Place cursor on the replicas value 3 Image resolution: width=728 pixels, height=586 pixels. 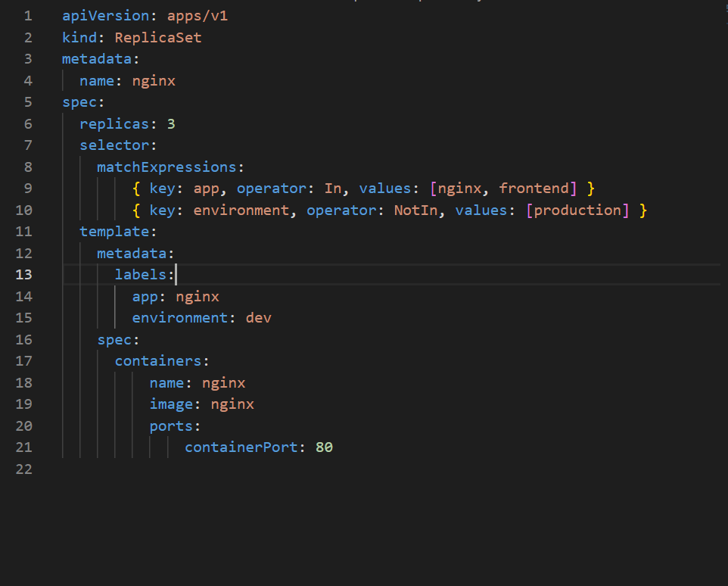coord(171,123)
